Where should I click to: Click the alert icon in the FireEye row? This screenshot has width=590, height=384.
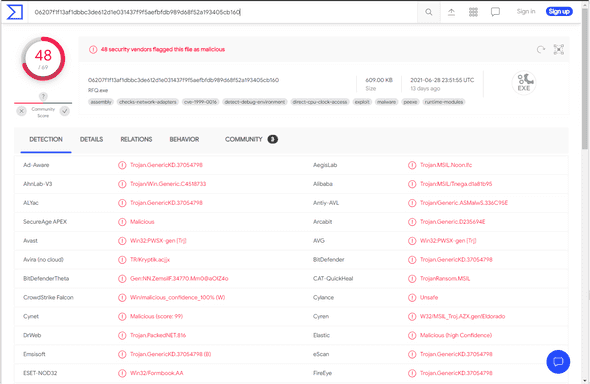tap(412, 373)
